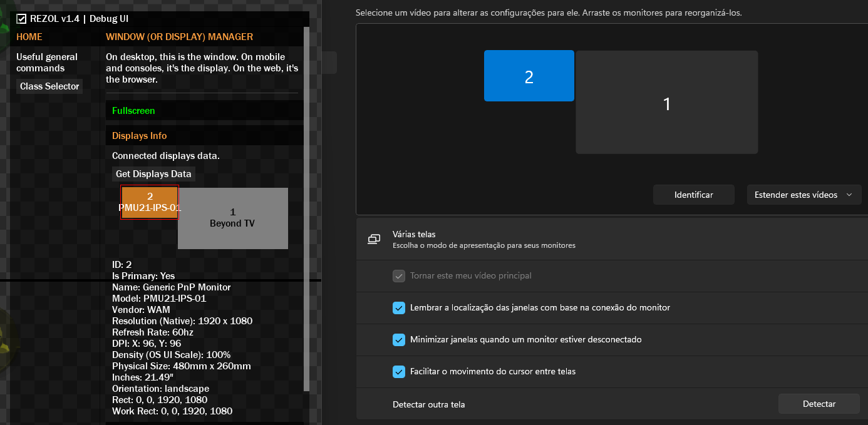Click the dual-monitor icon beside Várias telas
The height and width of the screenshot is (425, 868).
373,239
